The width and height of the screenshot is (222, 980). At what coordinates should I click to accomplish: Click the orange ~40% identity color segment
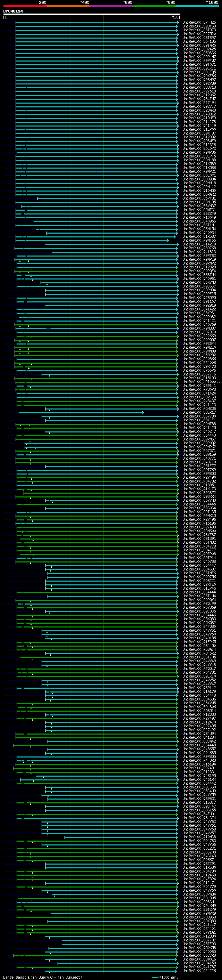[x=68, y=6]
